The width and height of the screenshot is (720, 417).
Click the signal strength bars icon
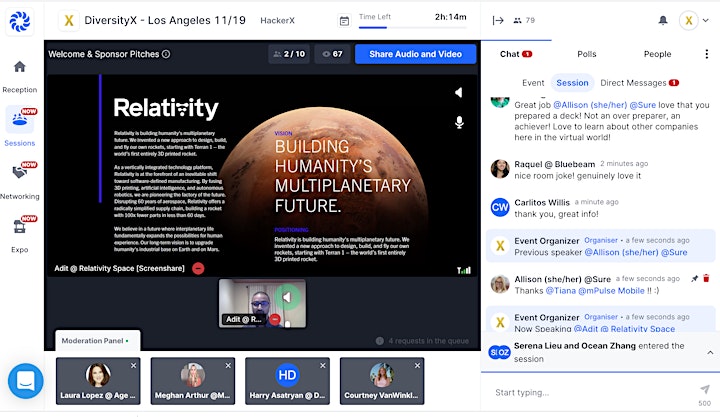(464, 270)
